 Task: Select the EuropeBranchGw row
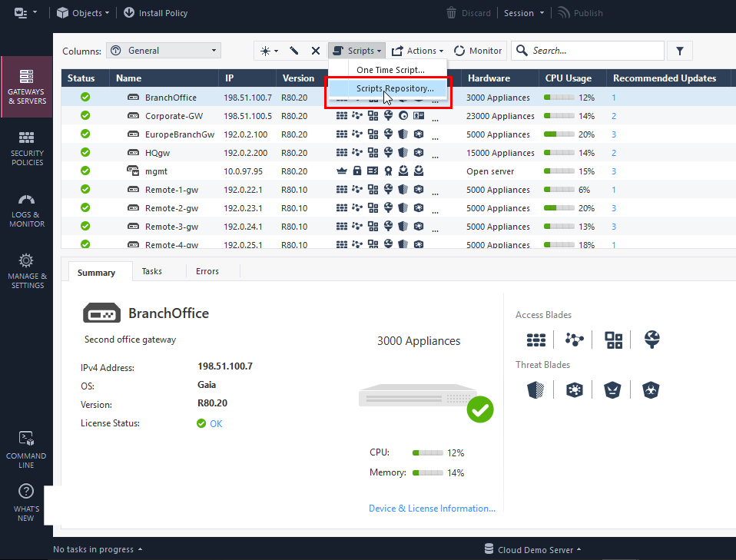[x=399, y=134]
